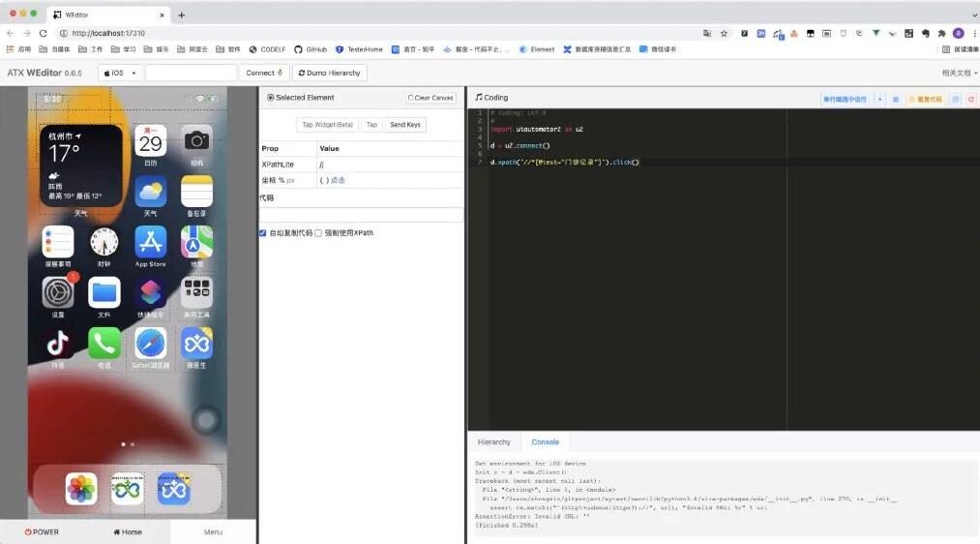Click the d.xpath code line in the editor

[x=564, y=162]
